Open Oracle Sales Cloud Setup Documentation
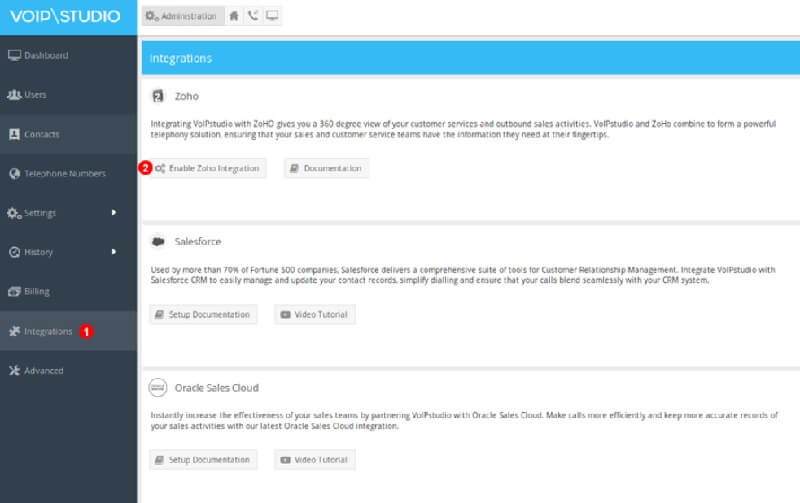800x503 pixels. coord(203,459)
